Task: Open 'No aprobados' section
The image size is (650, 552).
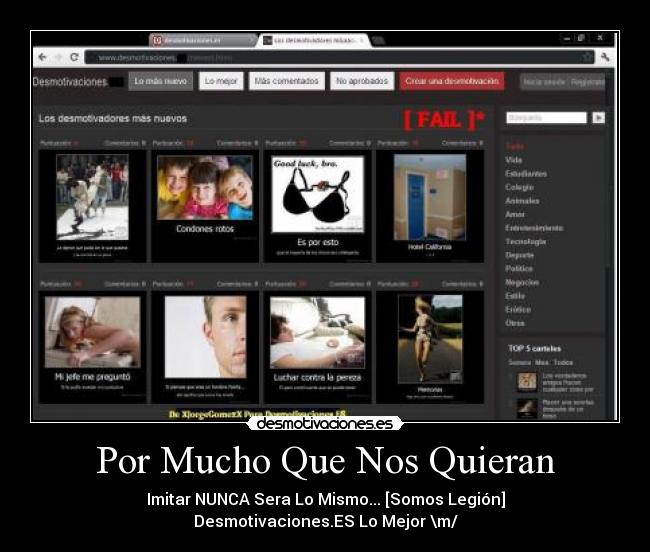Action: 362,81
